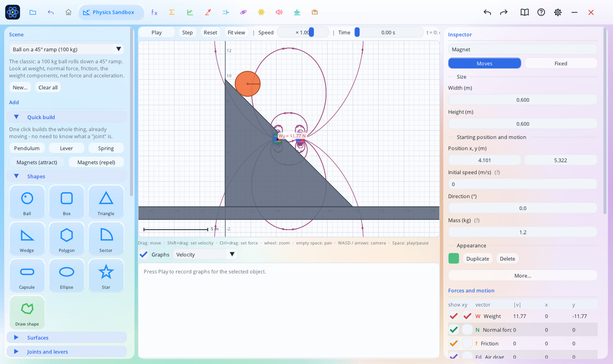Add a Star shape

pos(106,275)
